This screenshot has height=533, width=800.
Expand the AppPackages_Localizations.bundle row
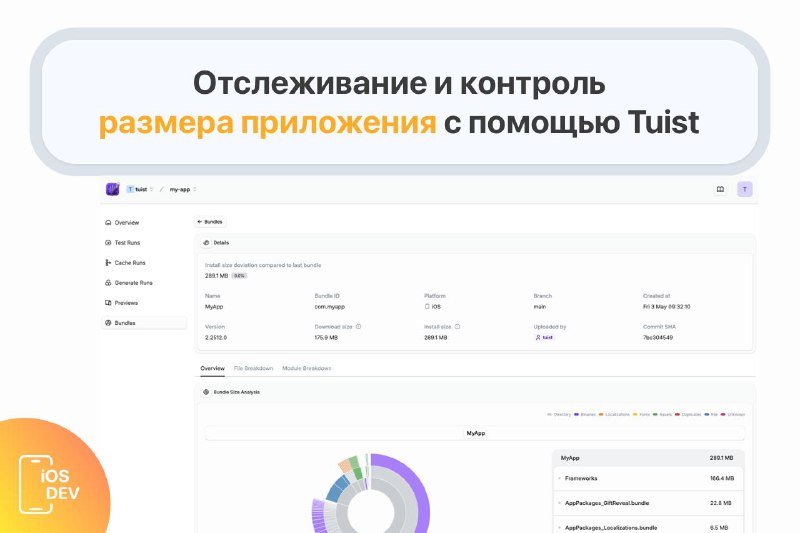(648, 527)
